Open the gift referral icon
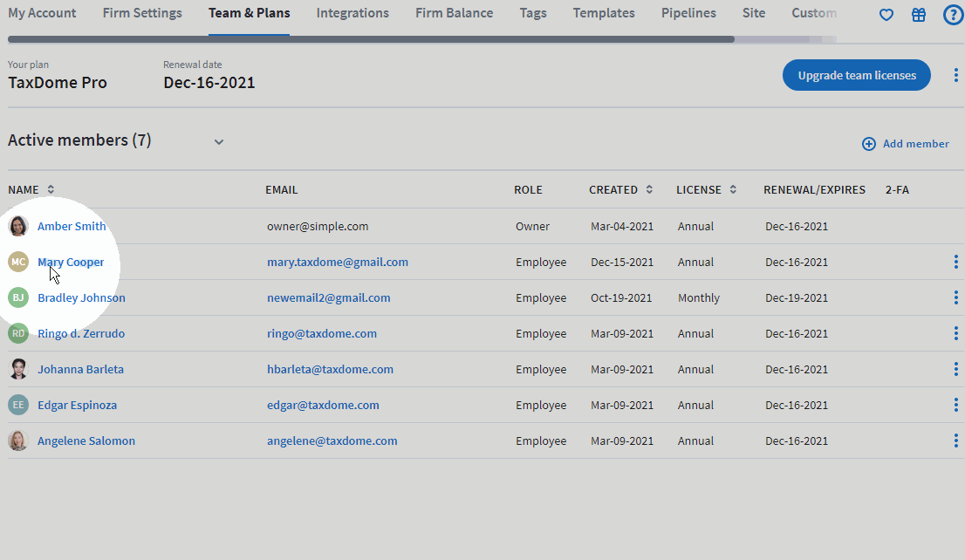The image size is (965, 560). 918,14
